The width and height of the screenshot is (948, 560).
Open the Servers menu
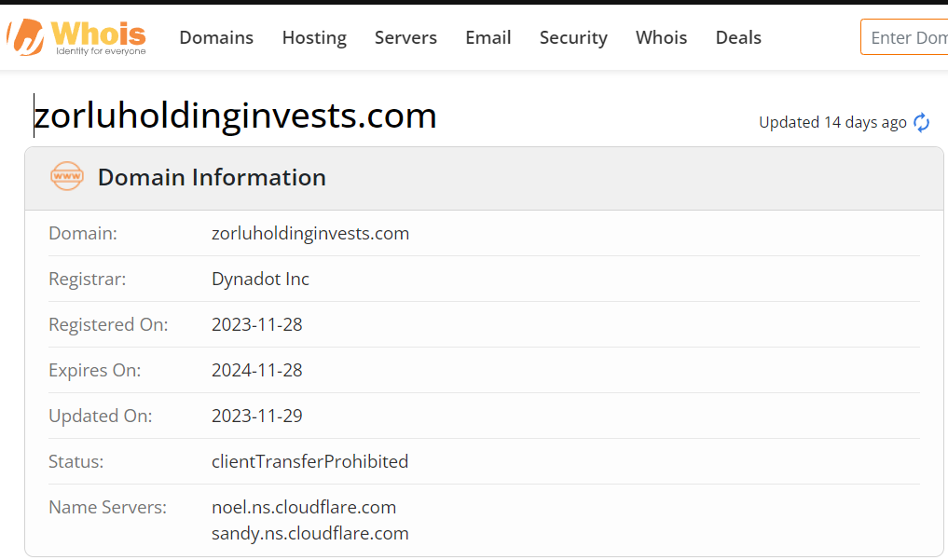[405, 37]
